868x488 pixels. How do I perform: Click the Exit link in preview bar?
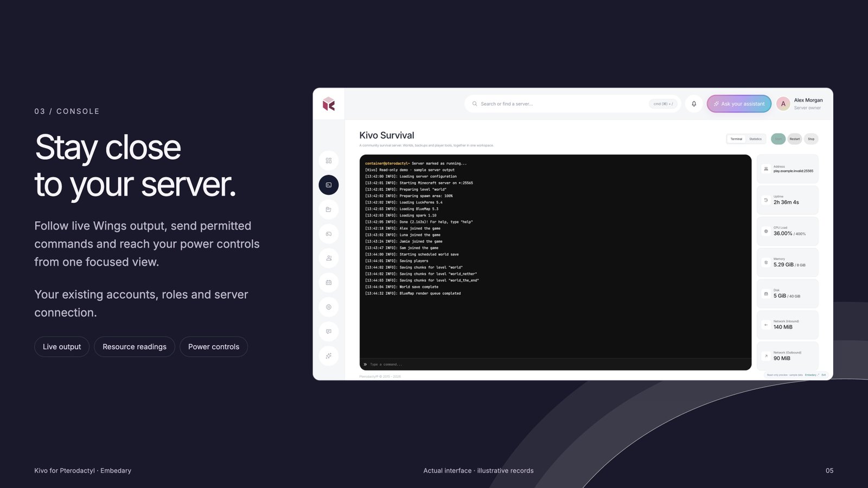pyautogui.click(x=824, y=375)
